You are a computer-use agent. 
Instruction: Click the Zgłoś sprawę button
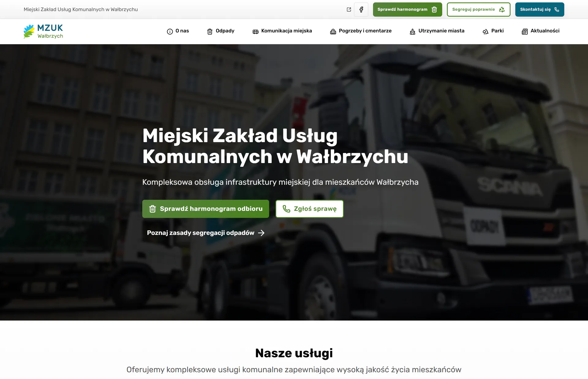pyautogui.click(x=310, y=209)
